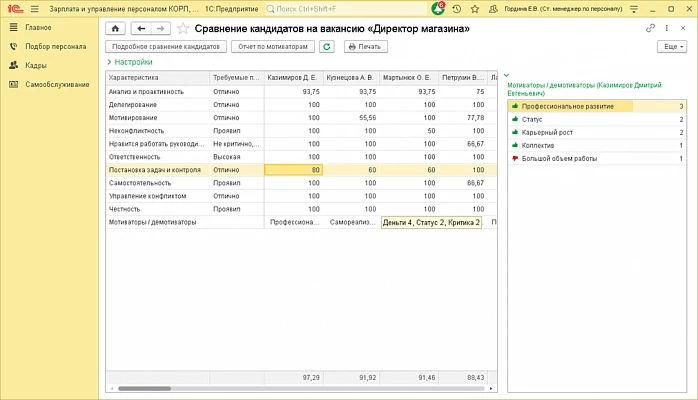Click value 50 in Неконфликтность row
The image size is (698, 400).
(x=431, y=131)
